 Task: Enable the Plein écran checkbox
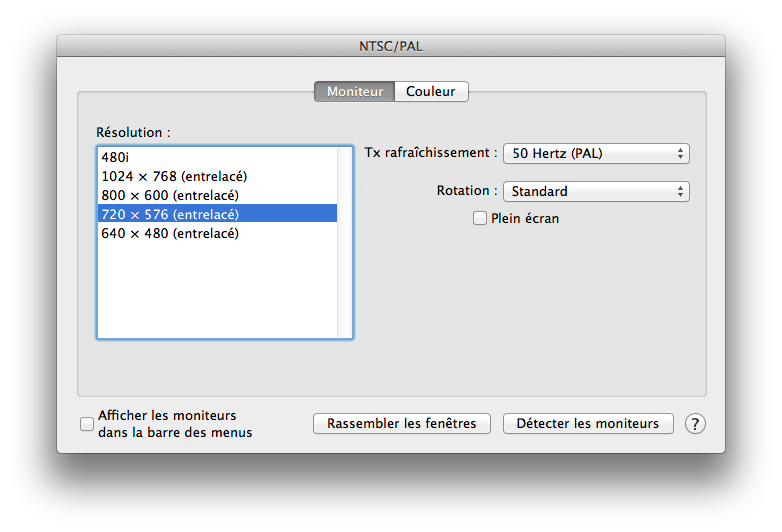pyautogui.click(x=480, y=218)
